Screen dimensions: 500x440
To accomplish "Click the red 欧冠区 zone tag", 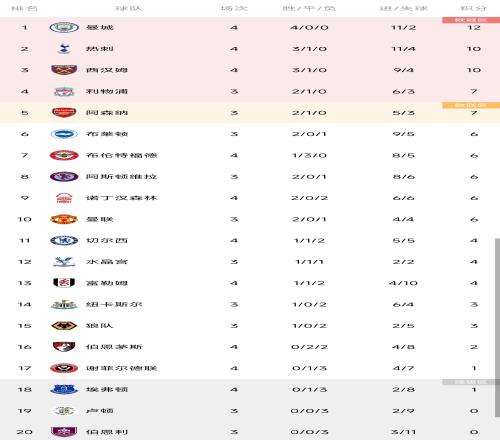I will coord(471,20).
